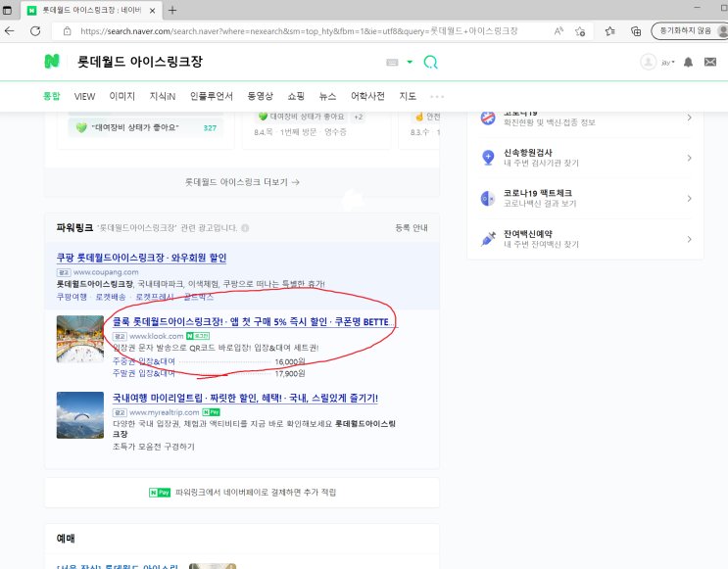Viewport: 728px width, 569px height.
Task: Click the 신속항원검사 icon
Action: (488, 158)
